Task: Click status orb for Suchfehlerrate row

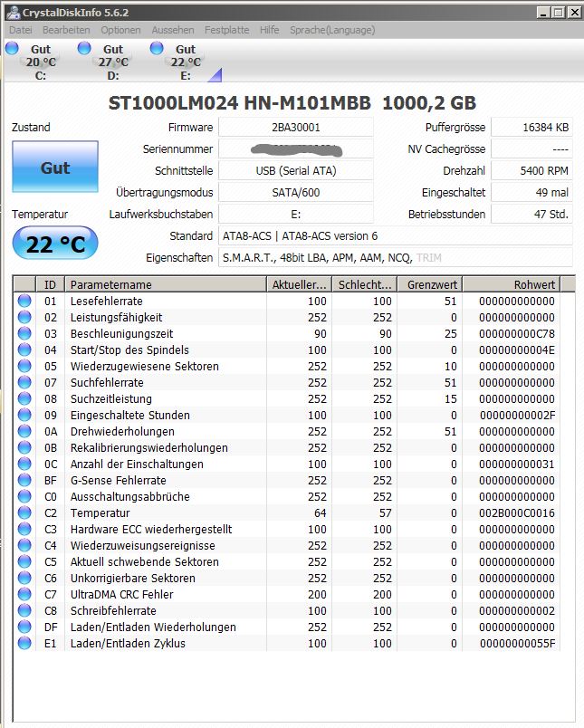Action: coord(24,382)
